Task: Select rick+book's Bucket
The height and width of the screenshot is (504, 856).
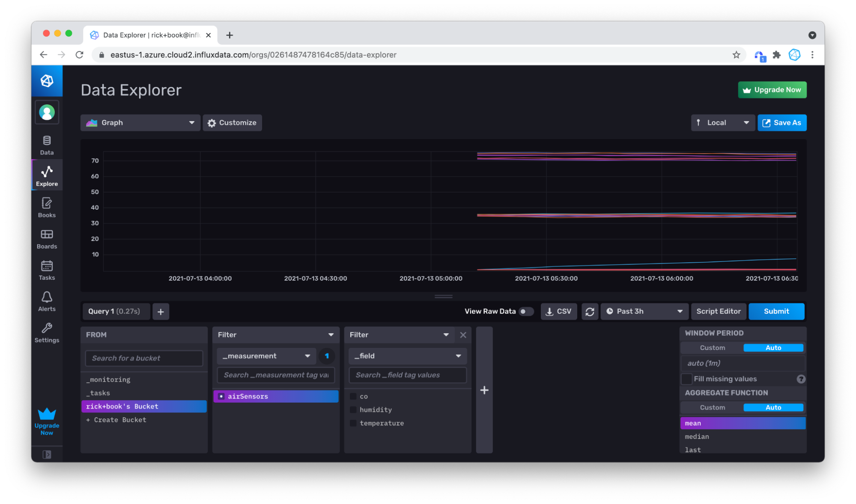Action: tap(144, 406)
